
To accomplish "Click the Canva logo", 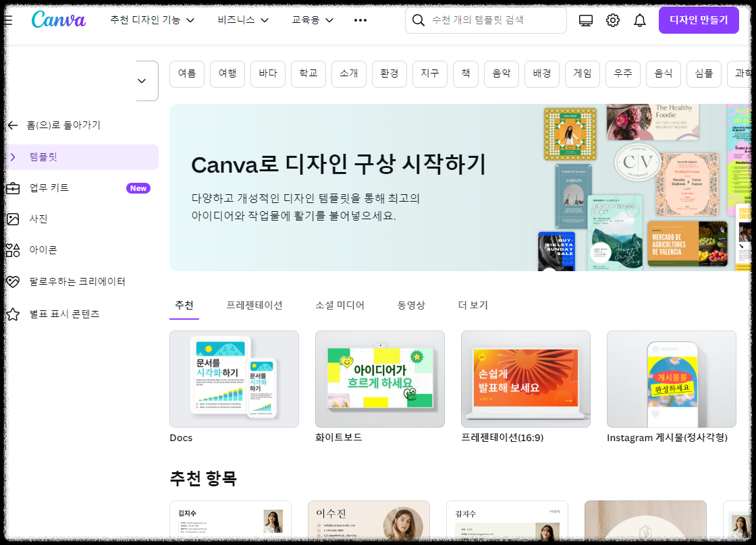I will 58,20.
